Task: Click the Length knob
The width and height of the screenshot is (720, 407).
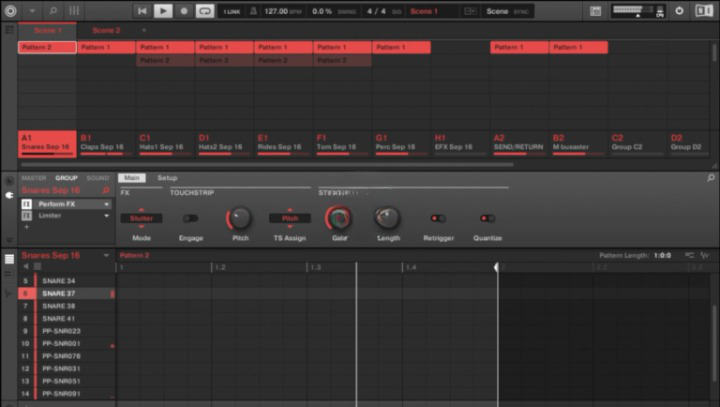Action: click(x=388, y=218)
